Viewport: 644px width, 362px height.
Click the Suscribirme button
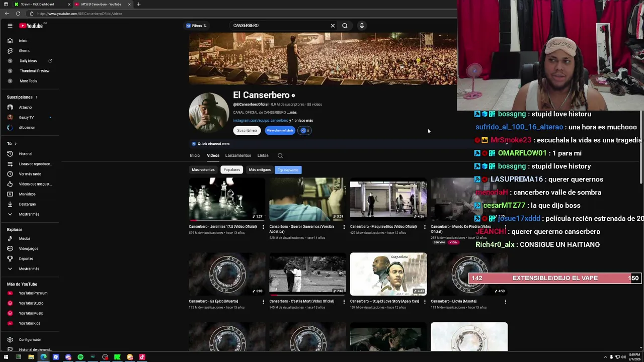point(247,131)
